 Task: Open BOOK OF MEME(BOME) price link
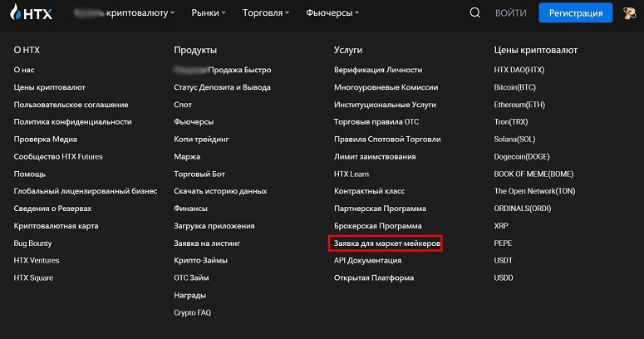533,174
